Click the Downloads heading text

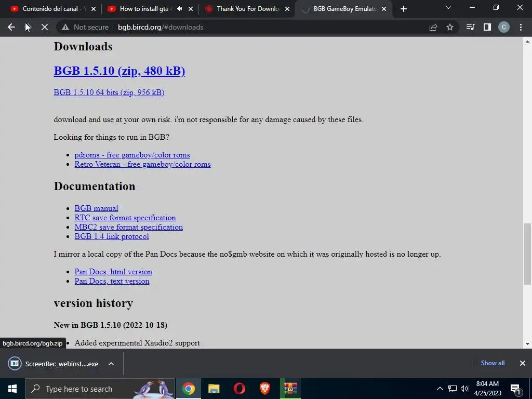pyautogui.click(x=83, y=46)
